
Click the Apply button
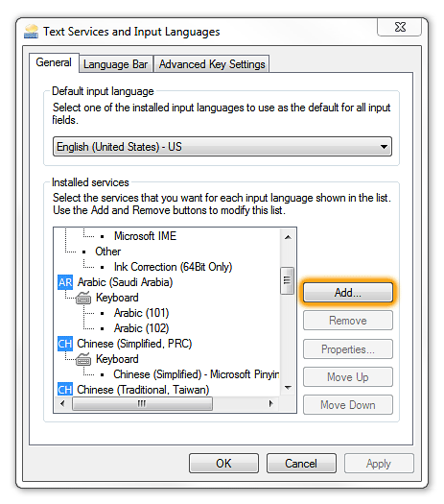point(379,463)
